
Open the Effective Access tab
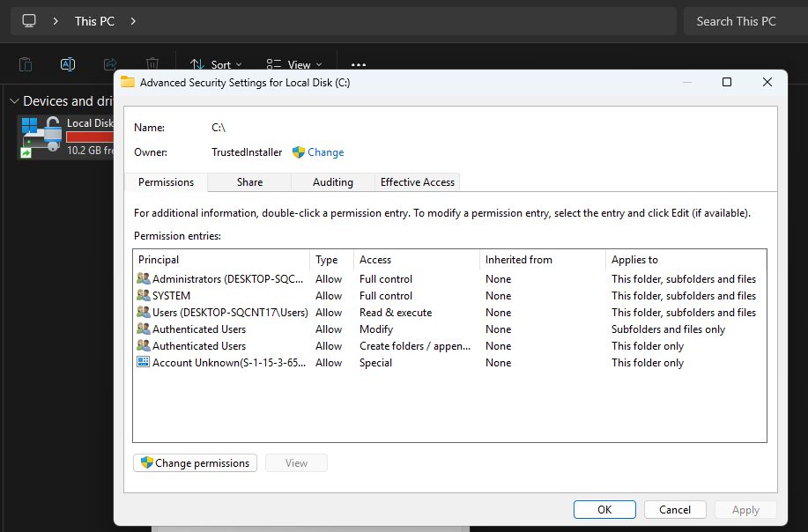tap(417, 181)
